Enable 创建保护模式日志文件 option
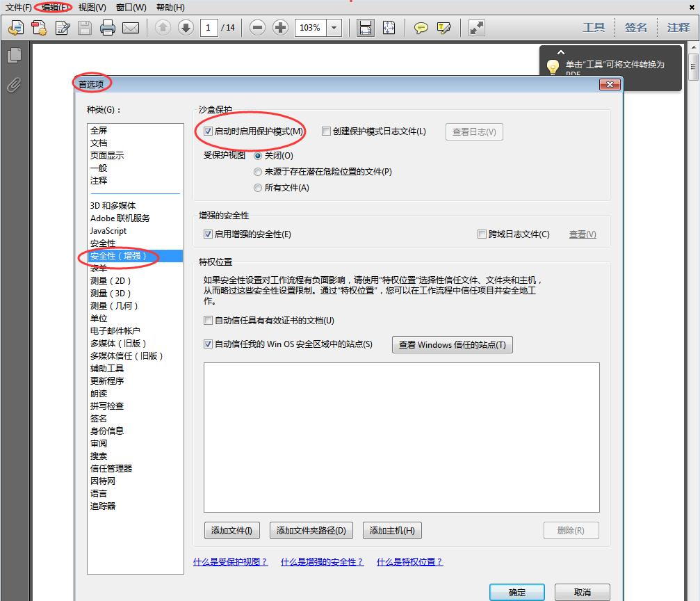The height and width of the screenshot is (601, 700). (326, 131)
